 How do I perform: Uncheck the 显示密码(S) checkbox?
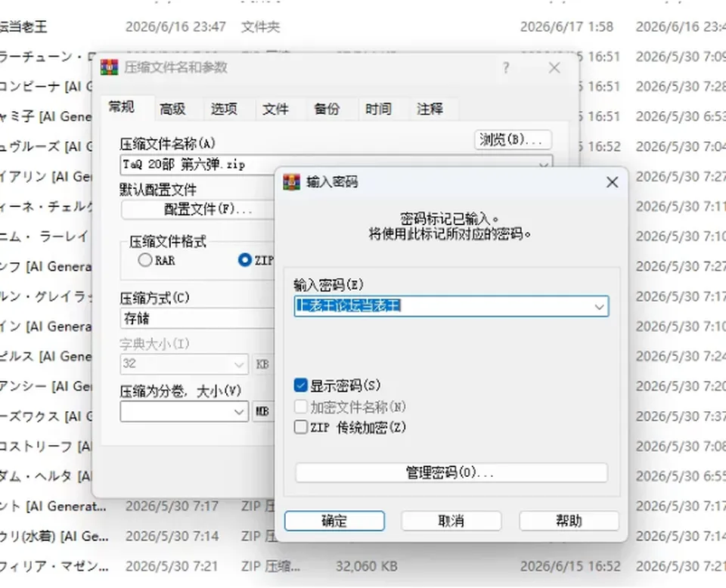[300, 385]
